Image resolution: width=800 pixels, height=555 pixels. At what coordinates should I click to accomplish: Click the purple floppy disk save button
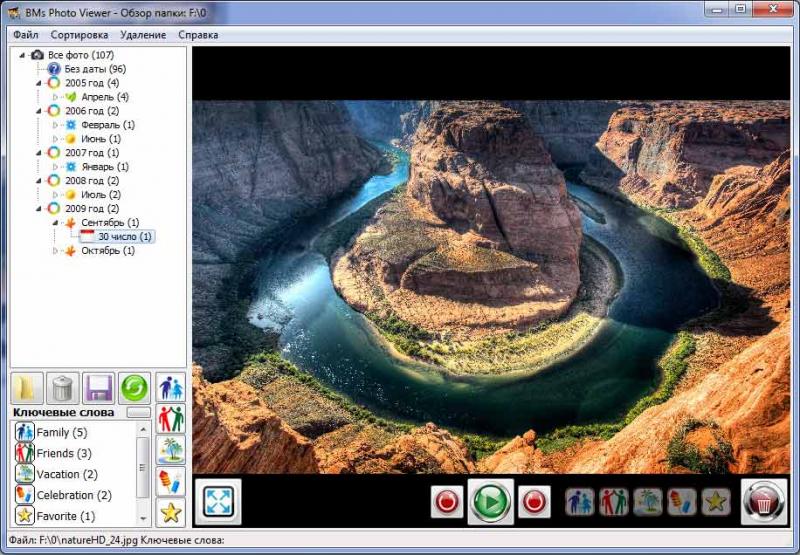coord(98,388)
